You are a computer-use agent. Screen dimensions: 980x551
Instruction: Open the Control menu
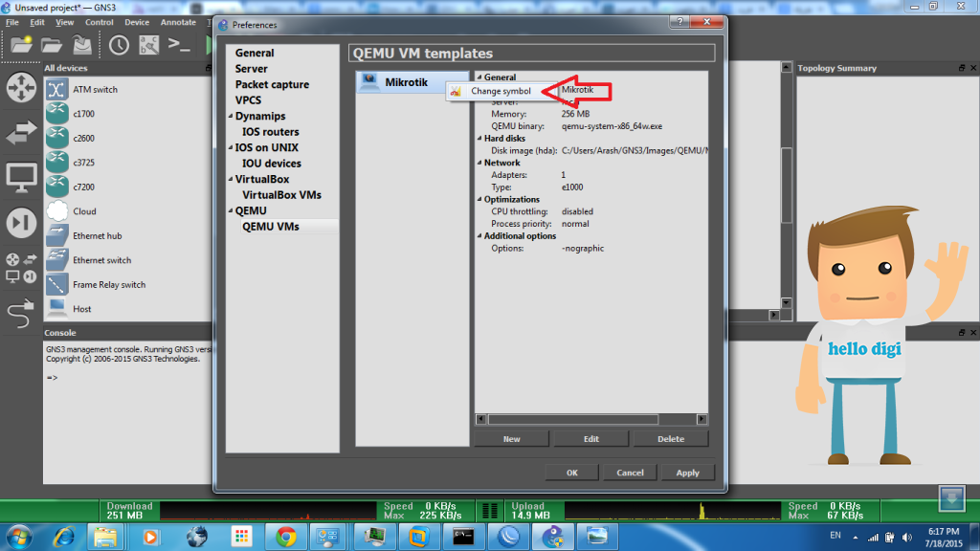100,23
